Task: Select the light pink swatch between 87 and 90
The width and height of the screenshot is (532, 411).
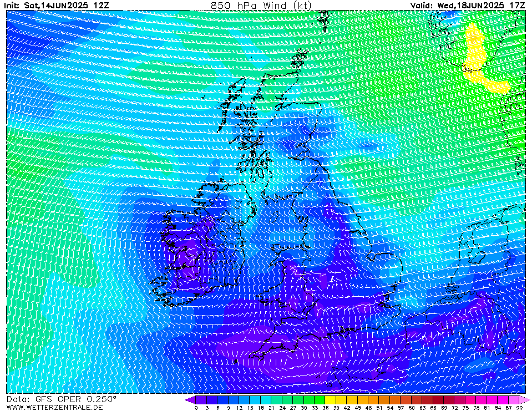Action: tap(514, 400)
